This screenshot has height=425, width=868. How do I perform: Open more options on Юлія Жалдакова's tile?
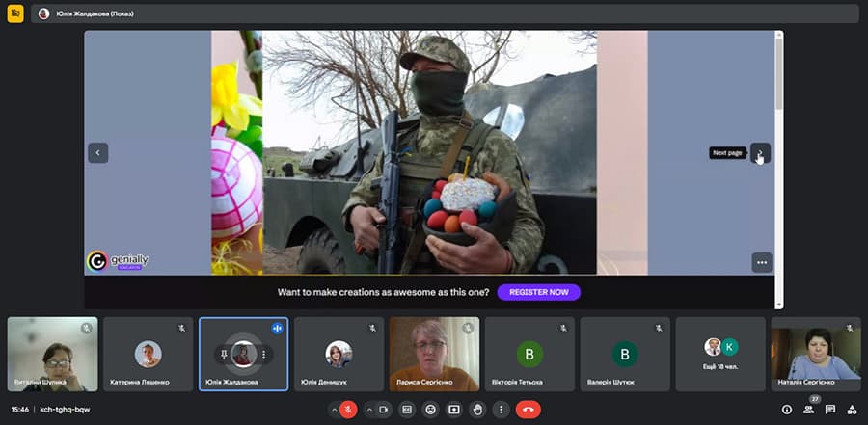point(263,355)
